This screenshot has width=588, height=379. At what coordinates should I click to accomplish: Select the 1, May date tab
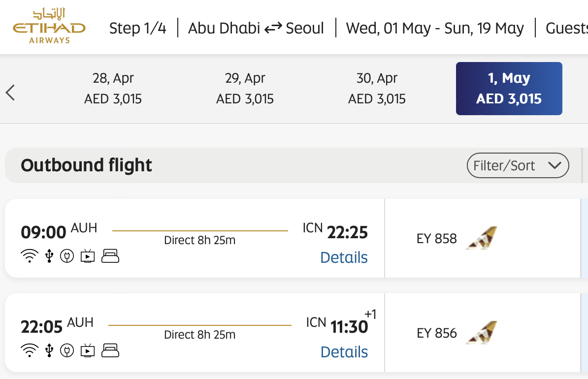pos(509,89)
